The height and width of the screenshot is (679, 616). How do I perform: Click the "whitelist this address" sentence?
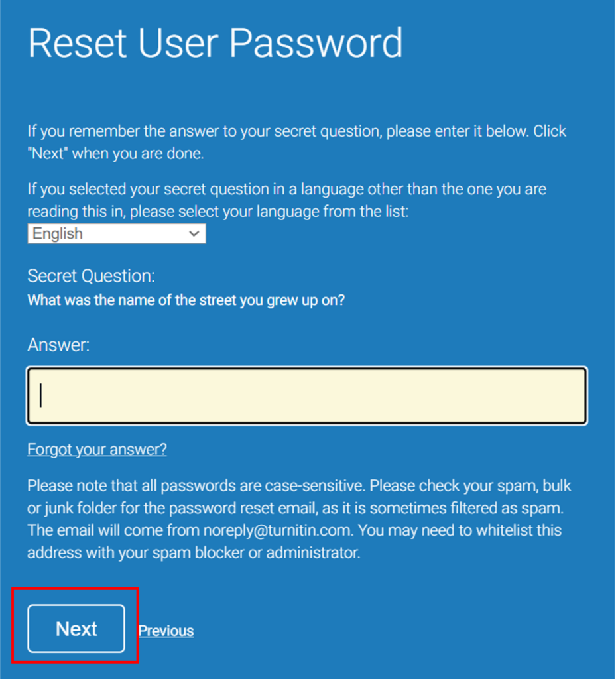click(464, 530)
